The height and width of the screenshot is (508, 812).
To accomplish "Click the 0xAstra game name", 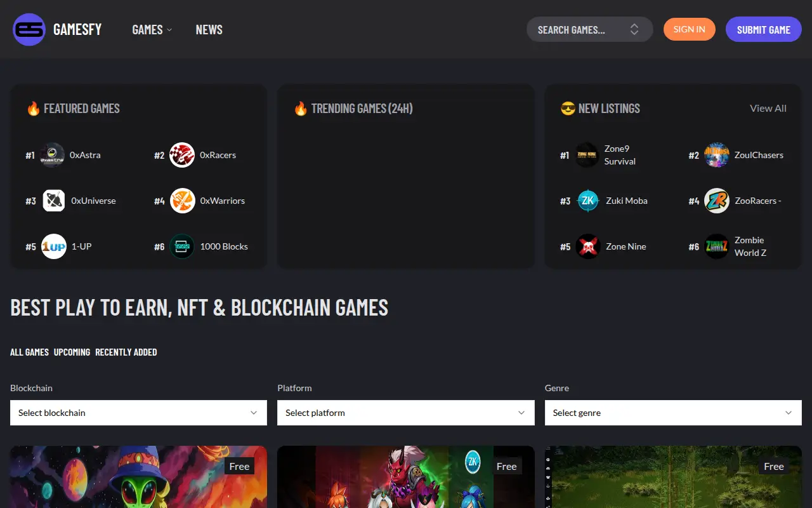I will (x=85, y=155).
